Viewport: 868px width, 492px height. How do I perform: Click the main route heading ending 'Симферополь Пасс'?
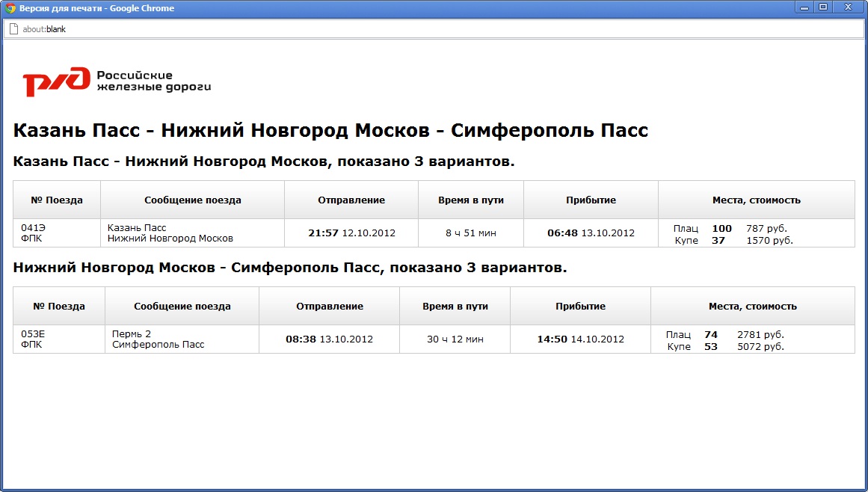(x=330, y=131)
